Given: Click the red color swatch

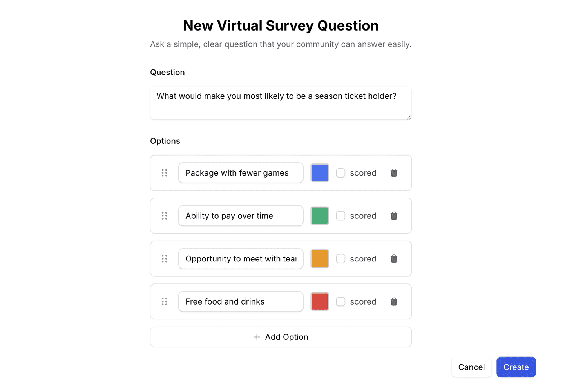Looking at the screenshot, I should coord(320,301).
